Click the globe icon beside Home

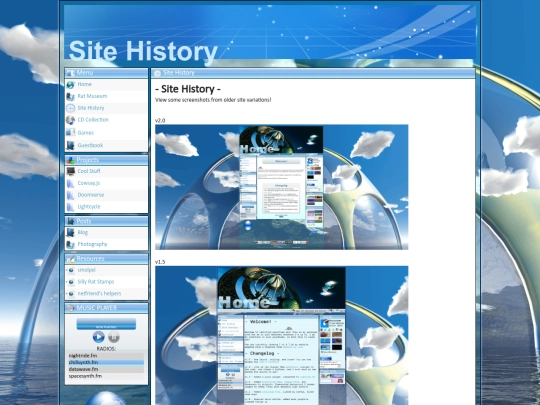pos(71,84)
